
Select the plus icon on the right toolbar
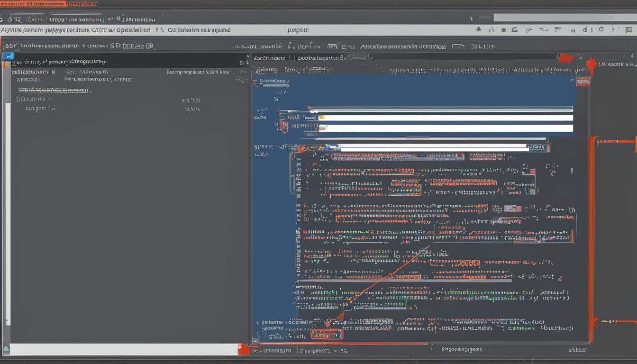click(478, 29)
